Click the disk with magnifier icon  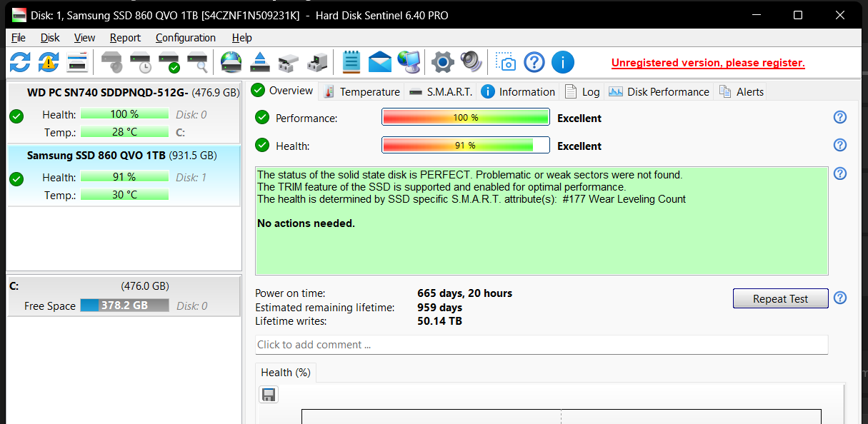click(x=197, y=62)
